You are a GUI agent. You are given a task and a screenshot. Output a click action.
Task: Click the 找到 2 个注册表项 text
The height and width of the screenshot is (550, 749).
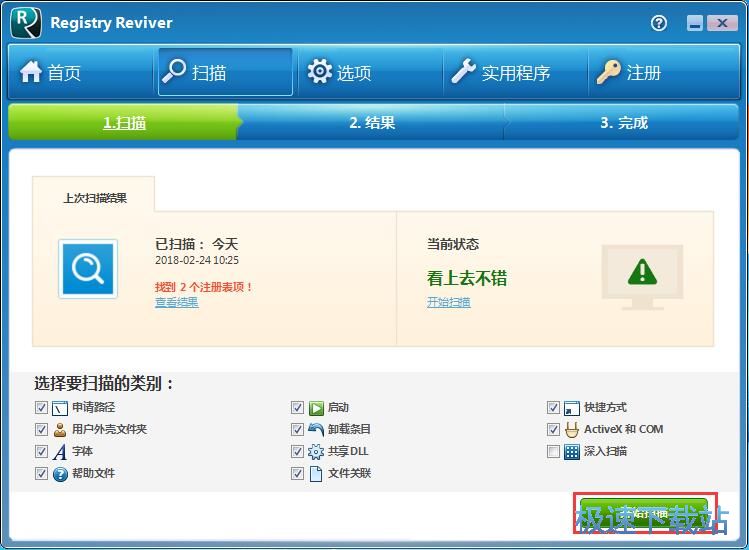(204, 287)
